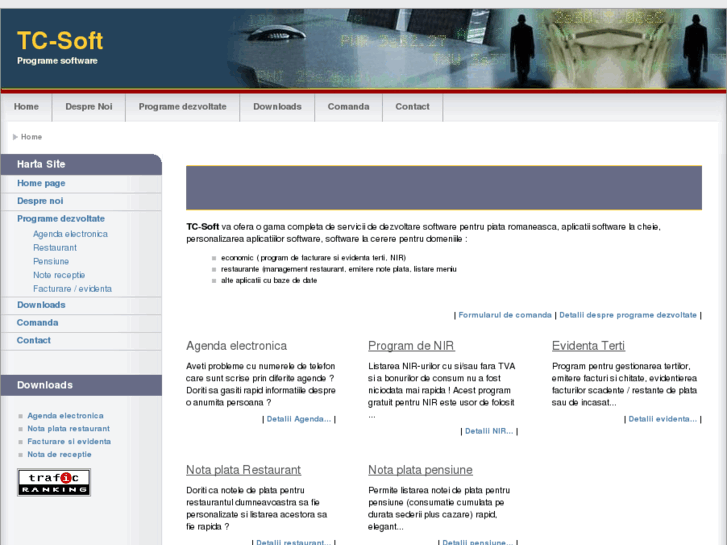Download Nota plata restaurant from list

pos(69,429)
